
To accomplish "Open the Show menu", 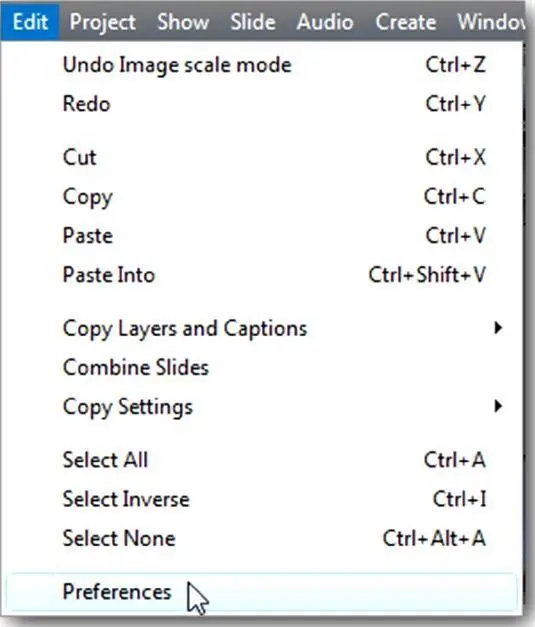I will [183, 22].
